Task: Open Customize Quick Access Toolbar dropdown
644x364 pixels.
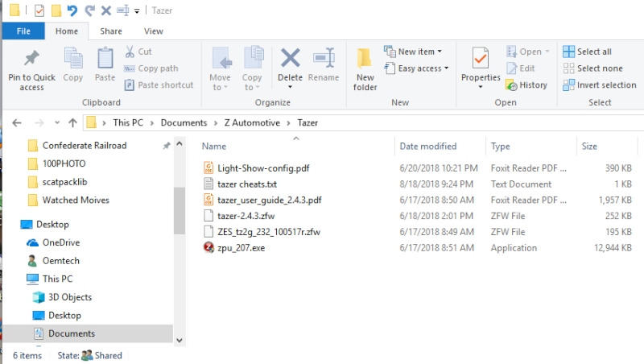Action: (x=137, y=11)
